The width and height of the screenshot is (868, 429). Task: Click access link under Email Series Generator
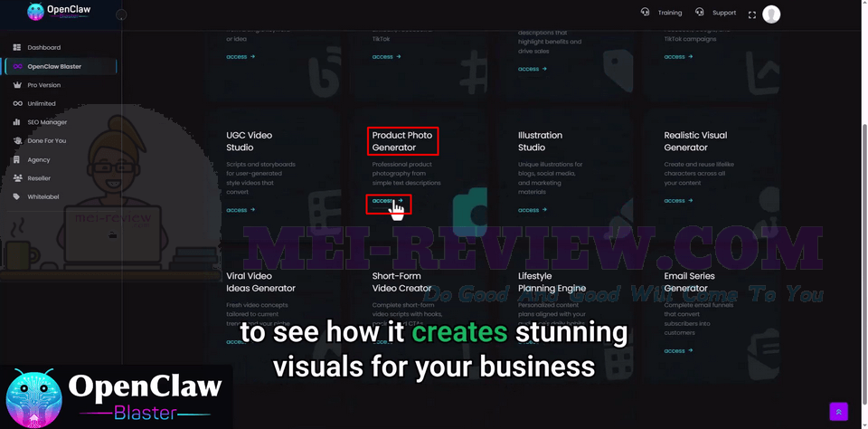(x=679, y=351)
